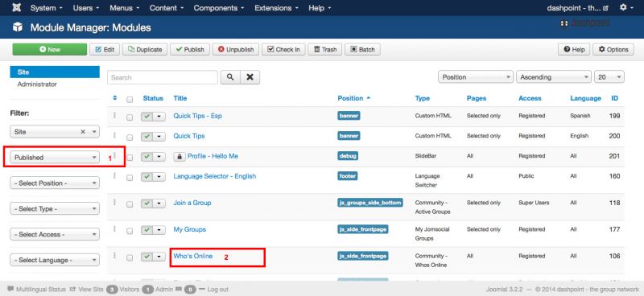Open the Select Position dropdown

click(55, 183)
